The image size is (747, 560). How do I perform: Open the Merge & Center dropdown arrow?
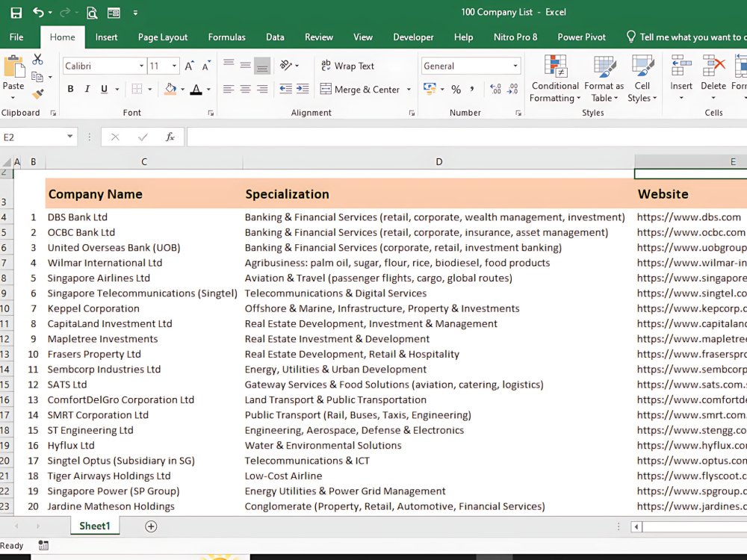[409, 89]
